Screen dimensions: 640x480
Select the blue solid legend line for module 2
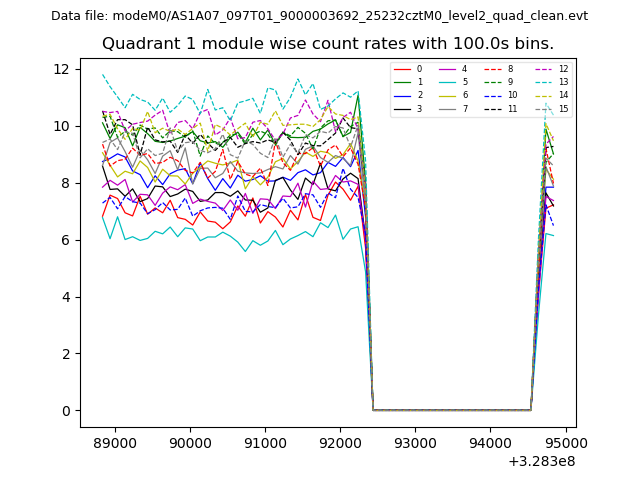click(x=403, y=95)
